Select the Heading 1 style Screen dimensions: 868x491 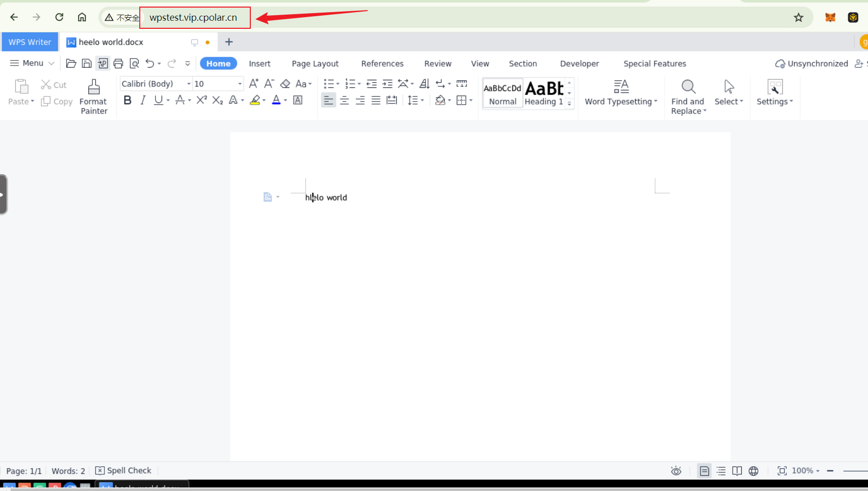(544, 93)
